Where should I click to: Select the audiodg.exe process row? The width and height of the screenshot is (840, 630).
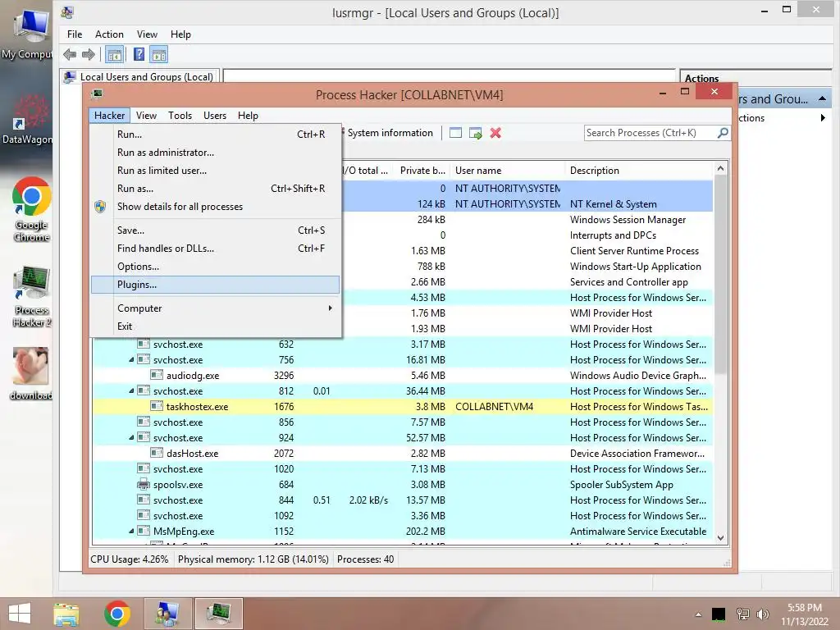tap(403, 376)
